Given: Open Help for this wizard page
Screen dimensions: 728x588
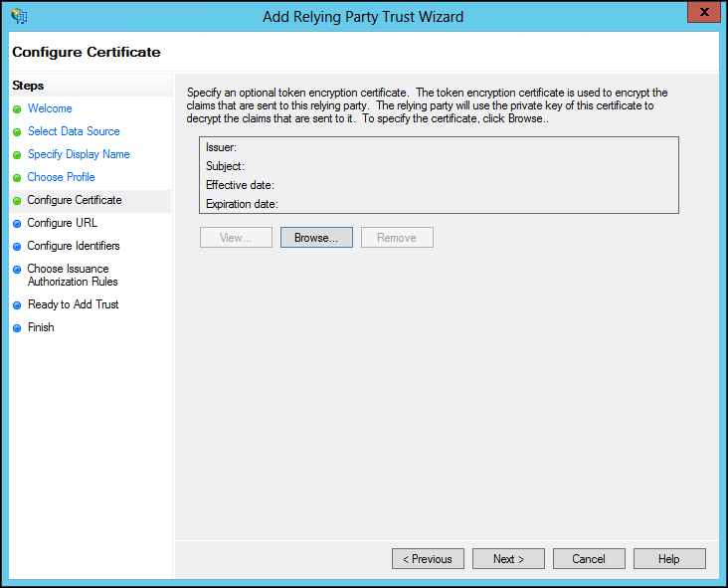Looking at the screenshot, I should 669,559.
